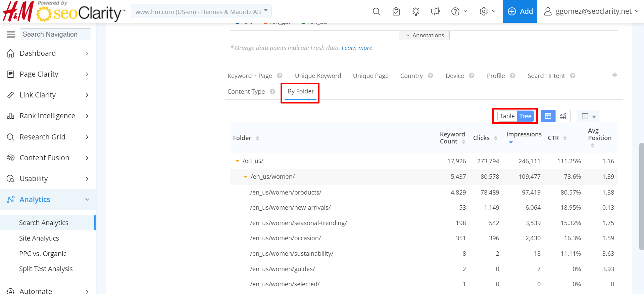Screen dimensions: 644x294
Task: Click the Learn more link
Action: (x=357, y=48)
